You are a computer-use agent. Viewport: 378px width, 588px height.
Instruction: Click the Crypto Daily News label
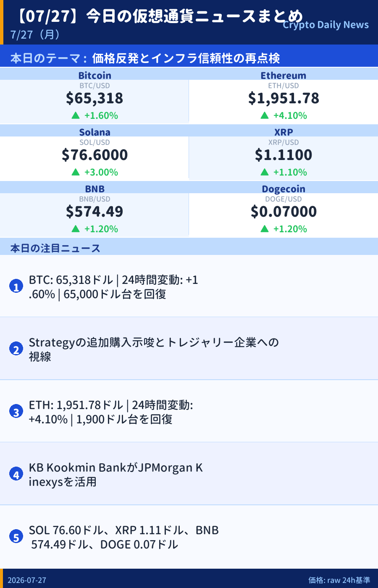pos(325,25)
